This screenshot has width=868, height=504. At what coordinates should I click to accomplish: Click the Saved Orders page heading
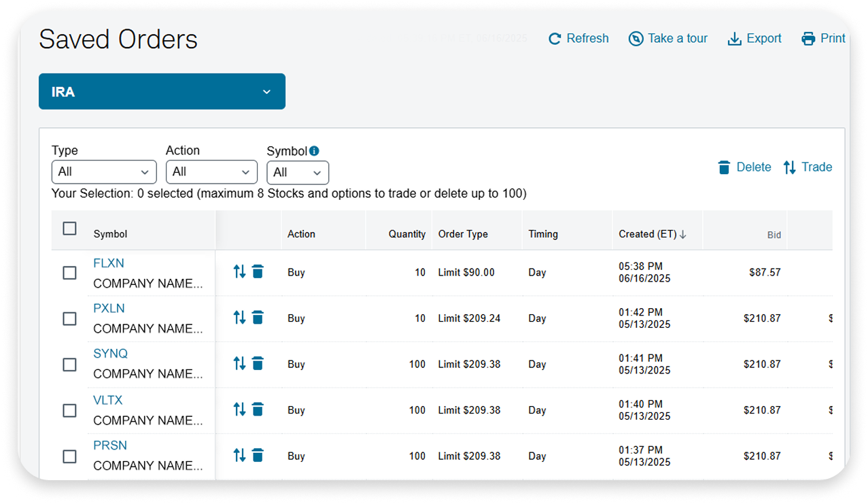[x=118, y=39]
